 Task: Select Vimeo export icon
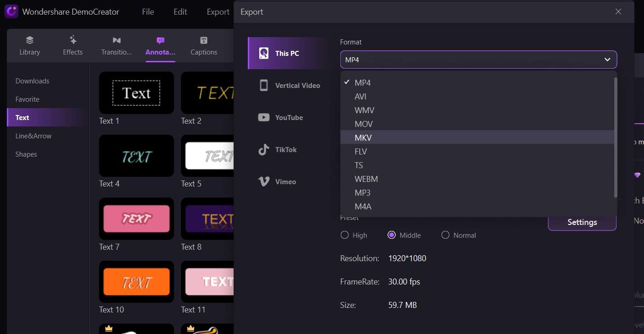[264, 181]
